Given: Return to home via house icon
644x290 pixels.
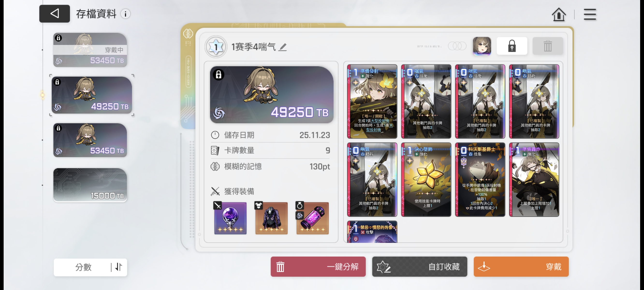Looking at the screenshot, I should point(558,14).
